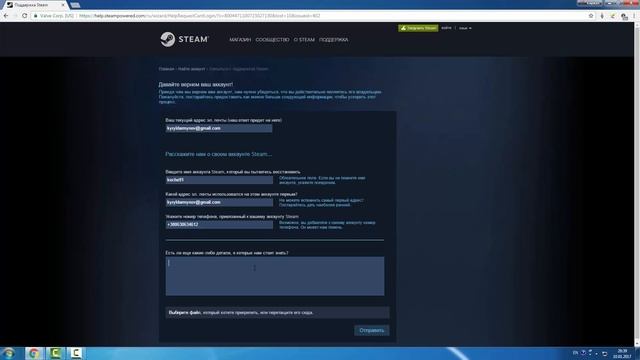Open МАГАЗИН in the Steam navigation
640x360 pixels.
point(240,40)
